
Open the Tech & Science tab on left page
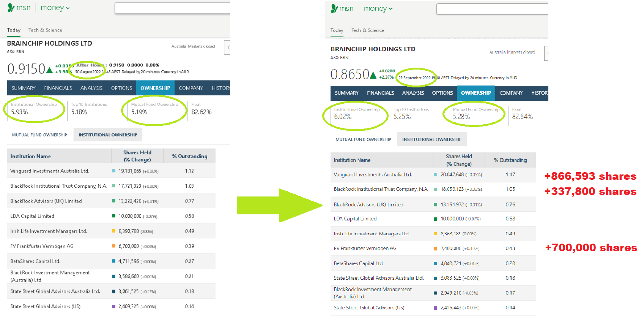pos(45,30)
